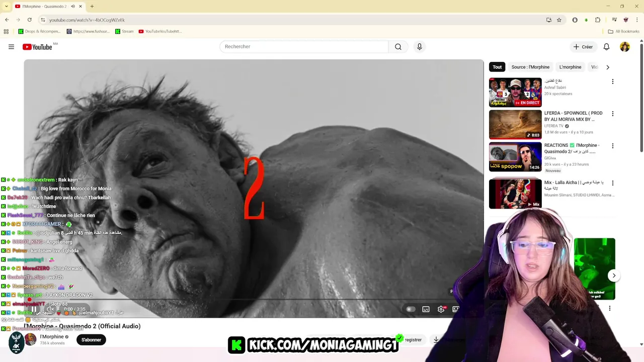644x362 pixels.
Task: Go to the YouTube home logo
Action: click(x=37, y=47)
